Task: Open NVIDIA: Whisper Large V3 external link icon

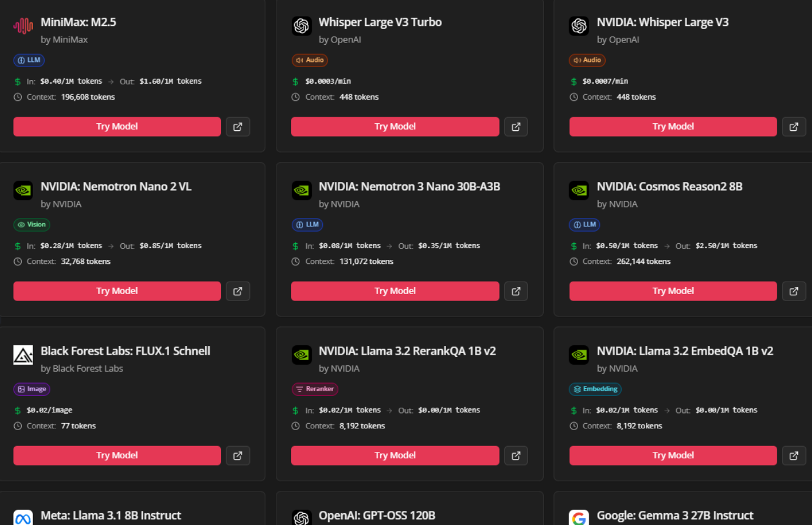Action: [794, 127]
